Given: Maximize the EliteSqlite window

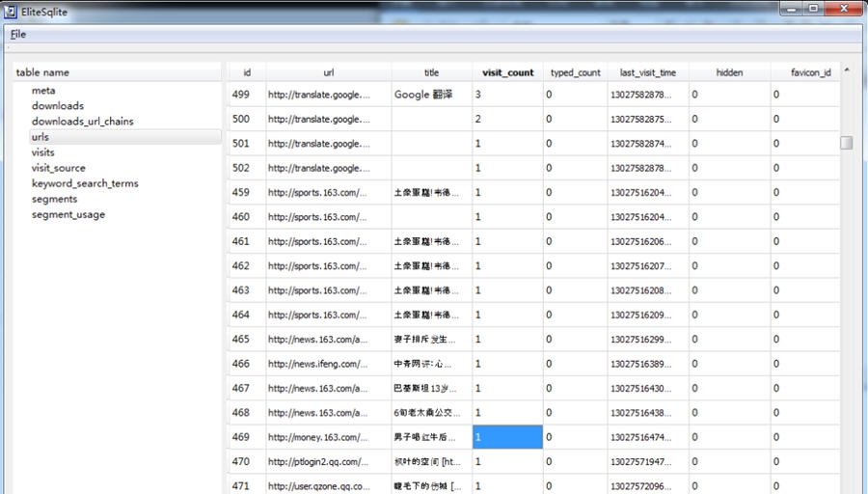Looking at the screenshot, I should [x=813, y=9].
